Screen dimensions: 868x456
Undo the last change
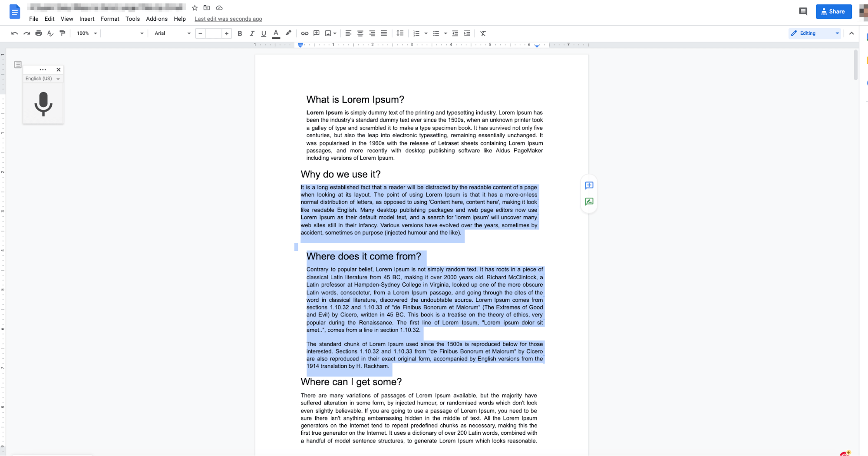click(14, 33)
